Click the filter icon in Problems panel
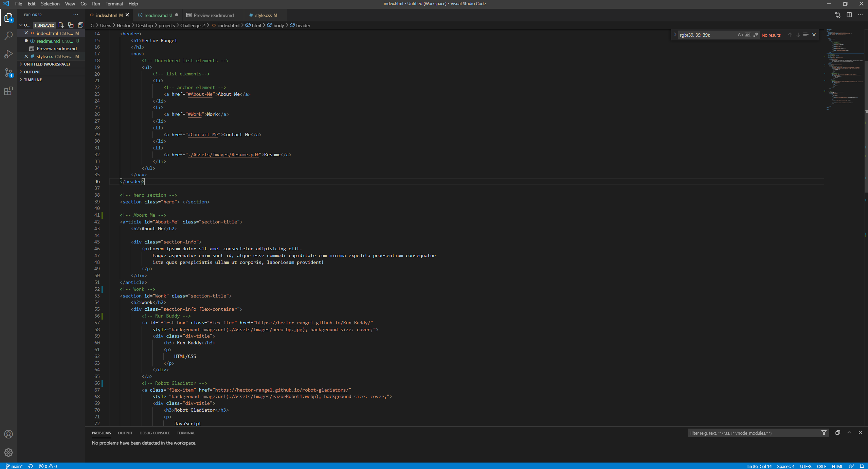The width and height of the screenshot is (868, 469). pos(824,433)
